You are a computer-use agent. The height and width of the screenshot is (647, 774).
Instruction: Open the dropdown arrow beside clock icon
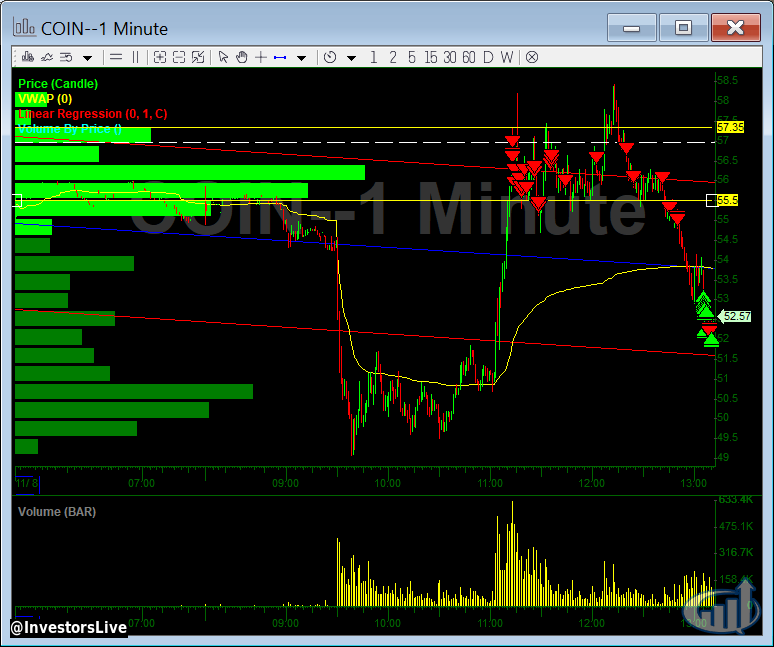click(x=351, y=58)
